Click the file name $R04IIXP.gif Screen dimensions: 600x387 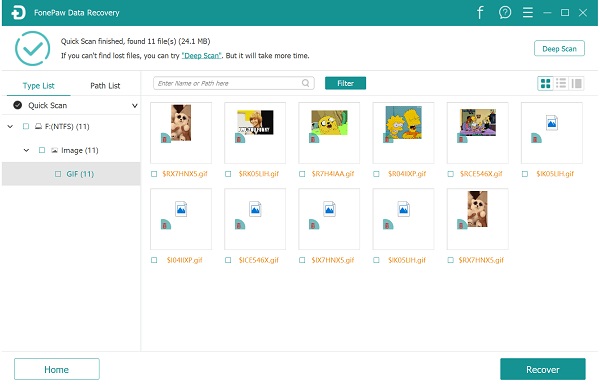(407, 174)
